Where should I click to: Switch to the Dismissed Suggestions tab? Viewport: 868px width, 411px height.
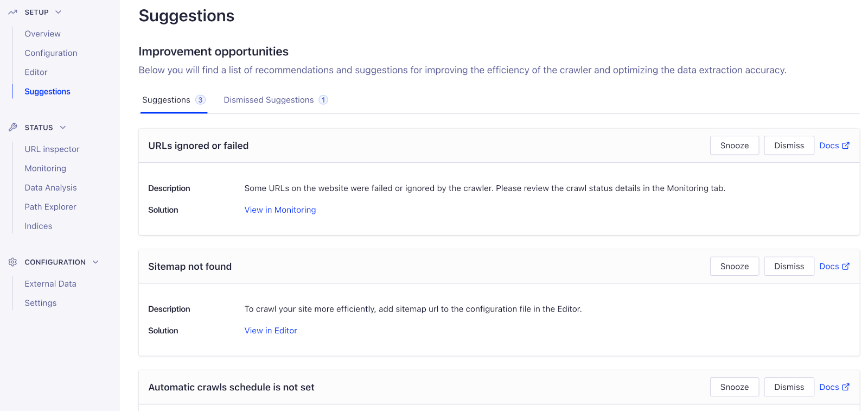click(268, 100)
